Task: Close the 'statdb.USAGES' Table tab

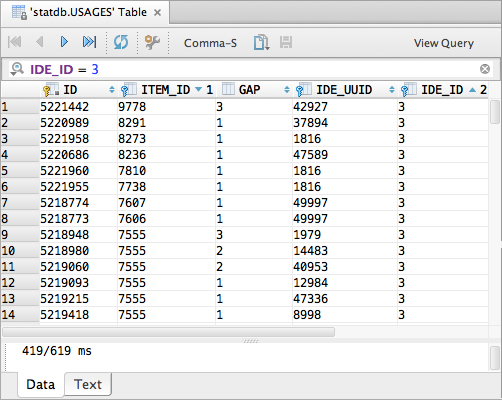Action: [157, 13]
